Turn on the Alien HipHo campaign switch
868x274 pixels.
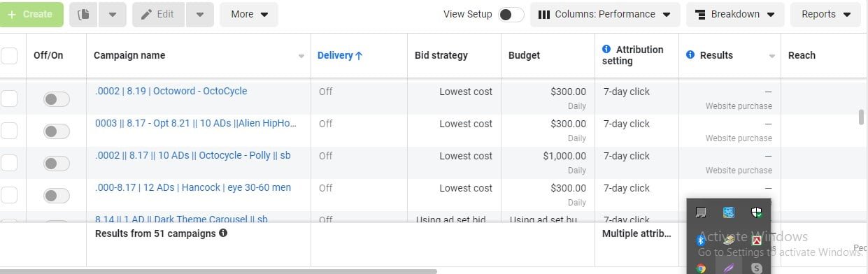point(57,131)
